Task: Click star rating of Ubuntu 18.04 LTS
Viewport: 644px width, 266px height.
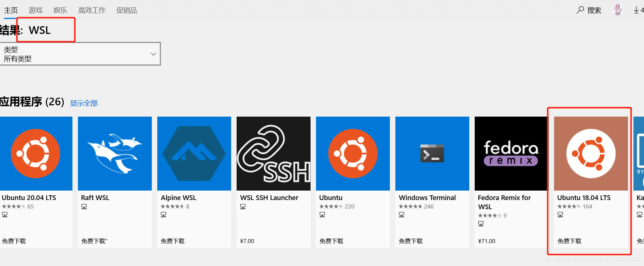Action: (569, 207)
